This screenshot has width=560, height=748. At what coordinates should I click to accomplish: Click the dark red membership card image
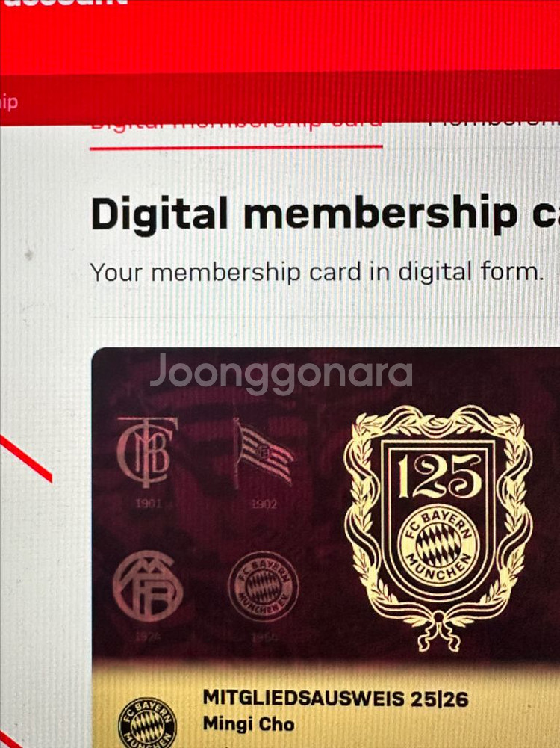pos(326,548)
